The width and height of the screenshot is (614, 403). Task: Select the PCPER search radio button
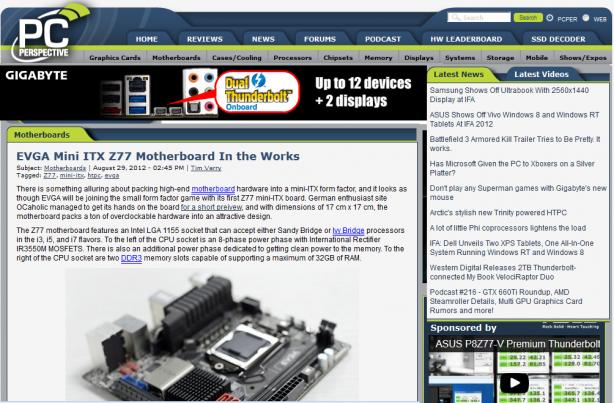tap(550, 18)
